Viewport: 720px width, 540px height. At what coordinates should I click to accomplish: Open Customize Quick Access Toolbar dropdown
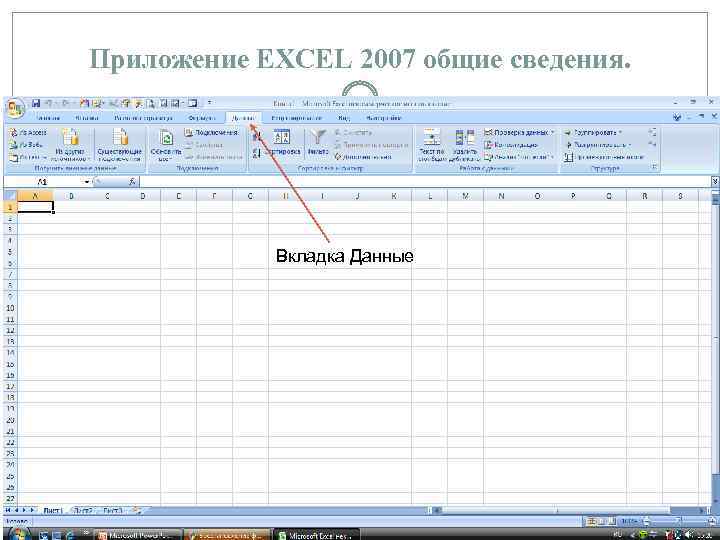209,103
